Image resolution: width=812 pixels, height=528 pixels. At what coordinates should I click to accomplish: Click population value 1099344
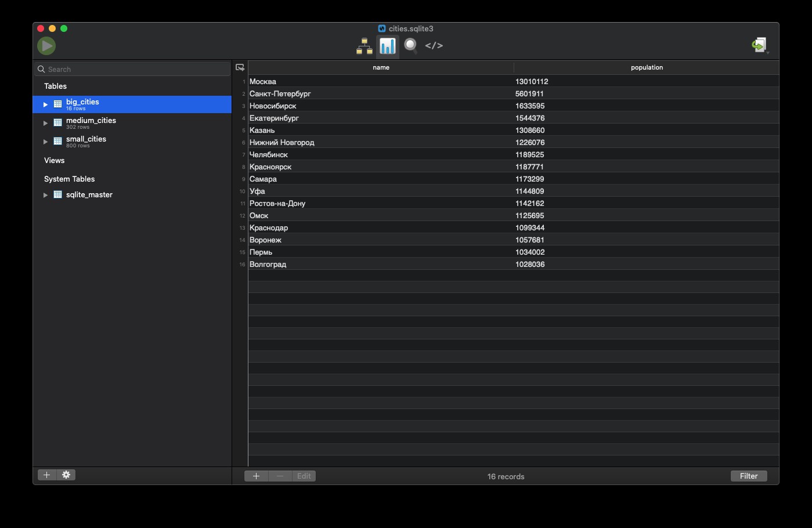tap(530, 227)
